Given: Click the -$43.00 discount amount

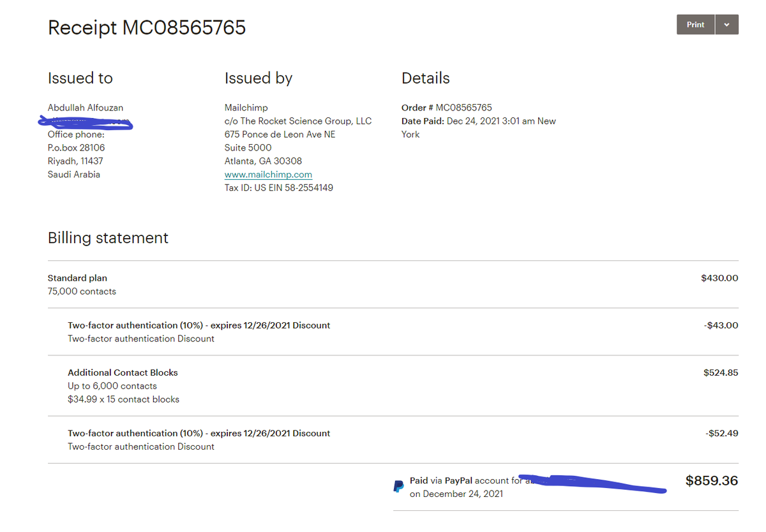Looking at the screenshot, I should [721, 325].
